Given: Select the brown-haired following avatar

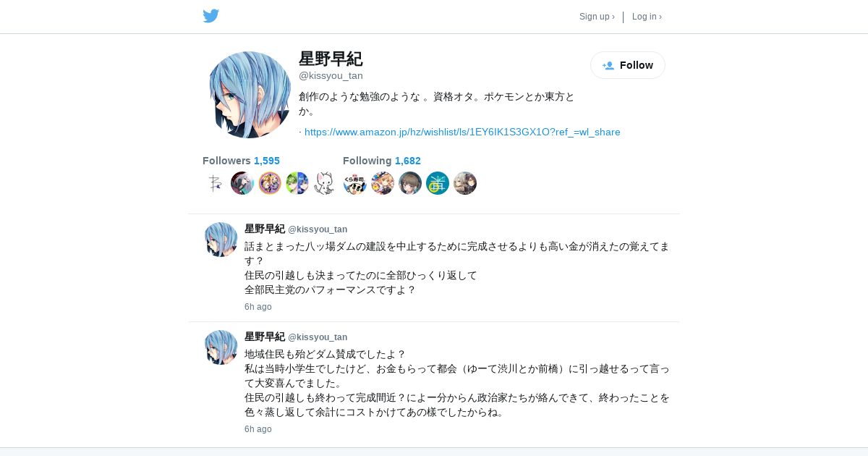Looking at the screenshot, I should click(410, 183).
